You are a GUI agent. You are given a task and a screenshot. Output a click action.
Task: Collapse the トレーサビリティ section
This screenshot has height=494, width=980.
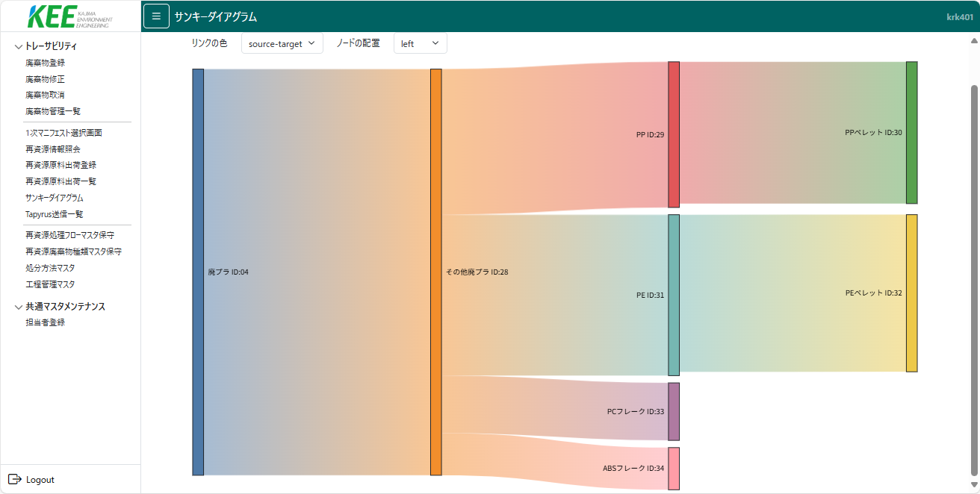pos(19,46)
